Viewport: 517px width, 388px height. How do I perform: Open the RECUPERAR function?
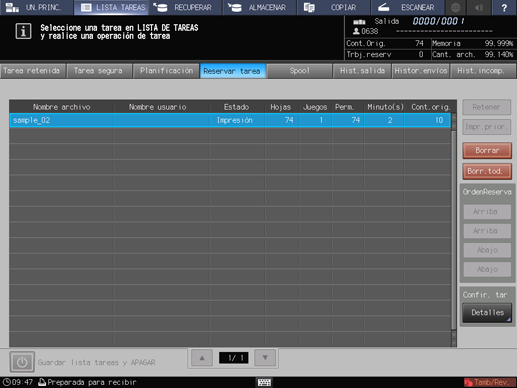point(185,7)
